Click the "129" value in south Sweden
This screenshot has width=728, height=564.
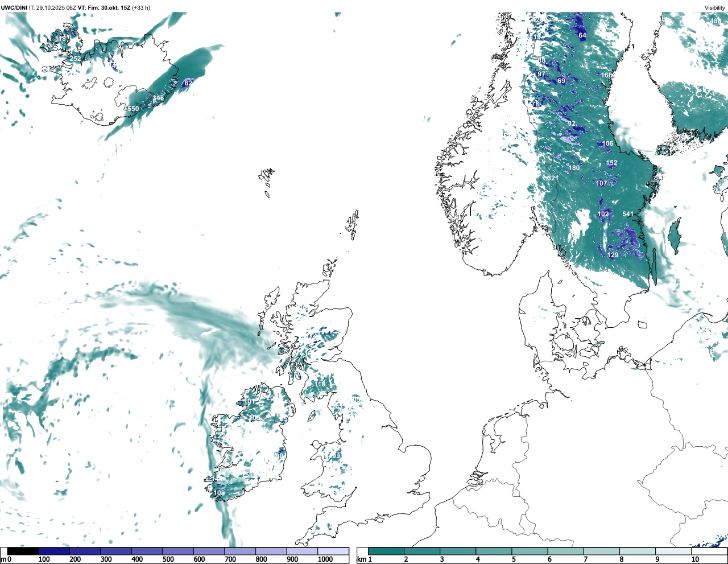point(613,255)
